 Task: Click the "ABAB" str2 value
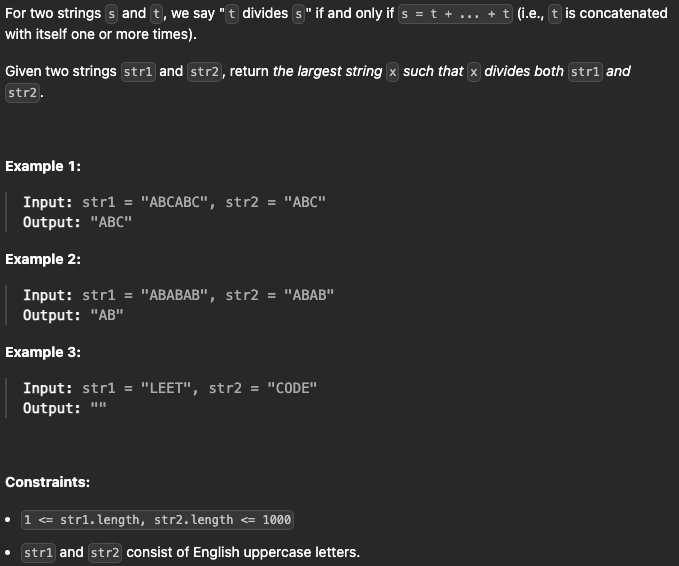coord(309,295)
